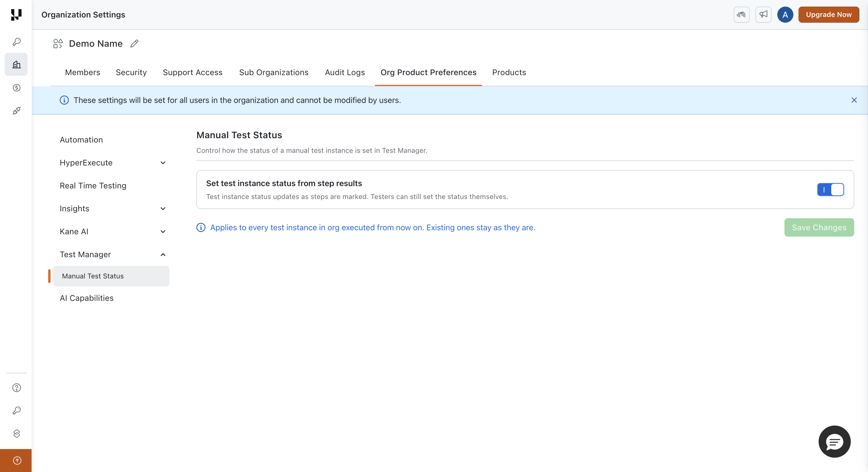868x472 pixels.
Task: Switch to the Members tab
Action: coord(83,72)
